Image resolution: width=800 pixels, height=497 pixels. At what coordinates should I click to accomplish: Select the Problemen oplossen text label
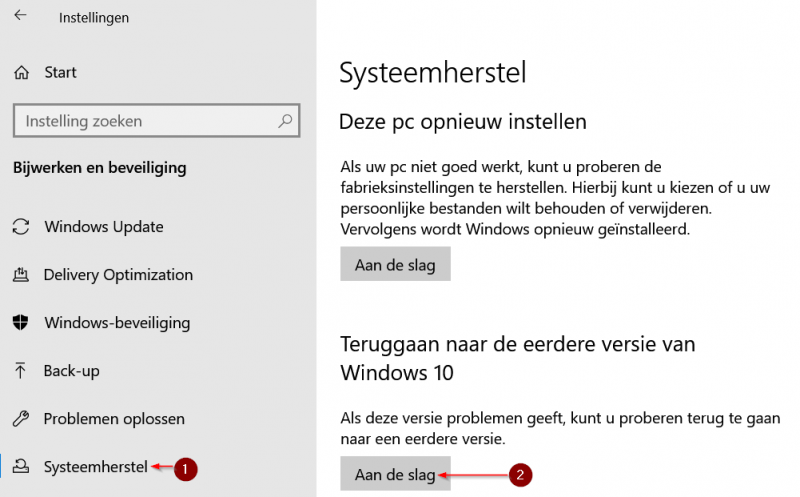coord(114,419)
